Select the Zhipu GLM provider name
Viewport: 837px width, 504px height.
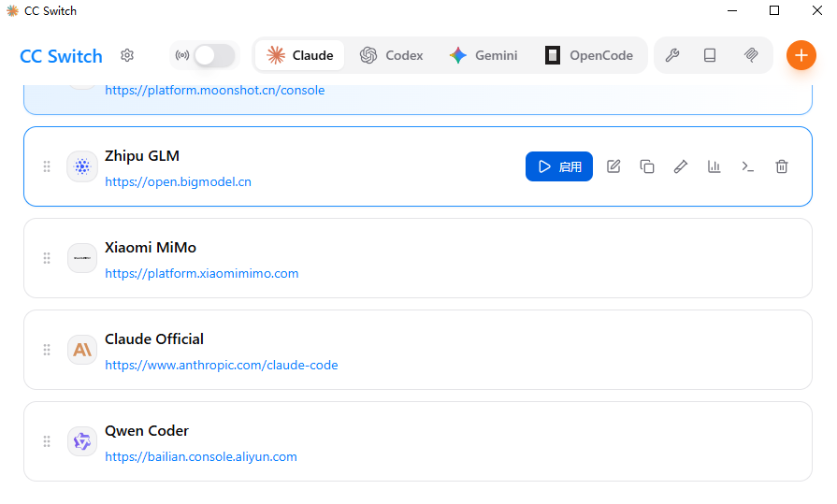tap(142, 156)
